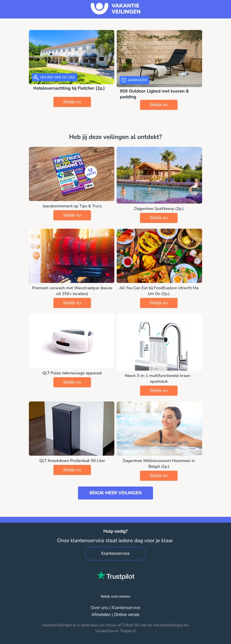Open the Online versie link

[127, 615]
